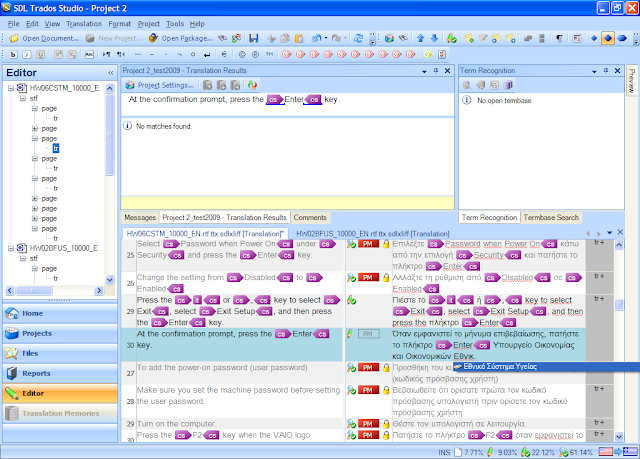Open the Project menu
The height and width of the screenshot is (459, 640).
pyautogui.click(x=149, y=24)
